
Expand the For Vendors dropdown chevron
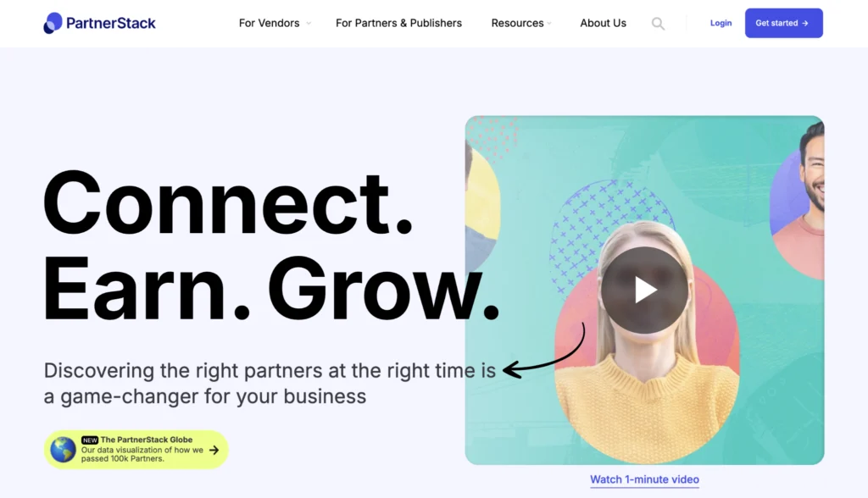pyautogui.click(x=309, y=23)
